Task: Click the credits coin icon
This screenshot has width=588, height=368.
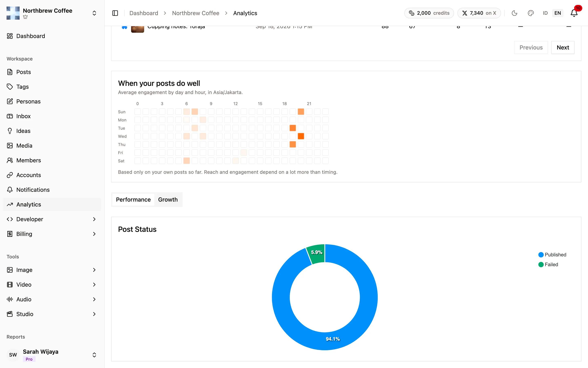Action: coord(411,13)
